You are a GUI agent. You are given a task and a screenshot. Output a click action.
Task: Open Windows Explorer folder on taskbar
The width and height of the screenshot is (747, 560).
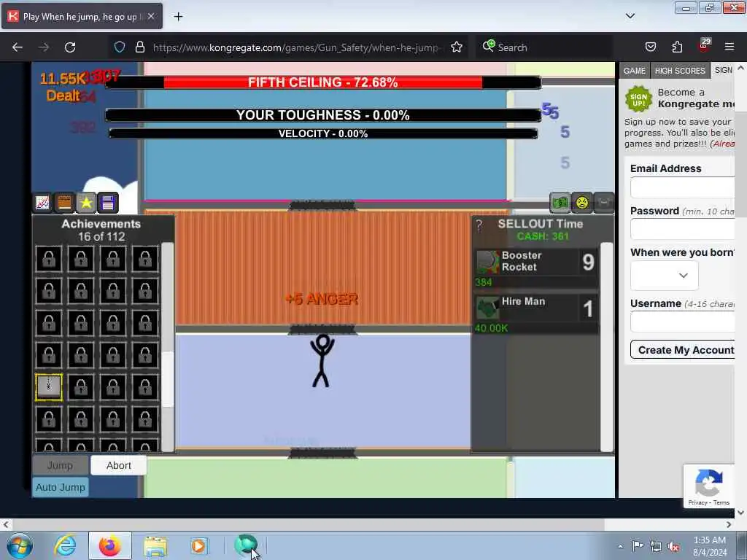tap(155, 545)
